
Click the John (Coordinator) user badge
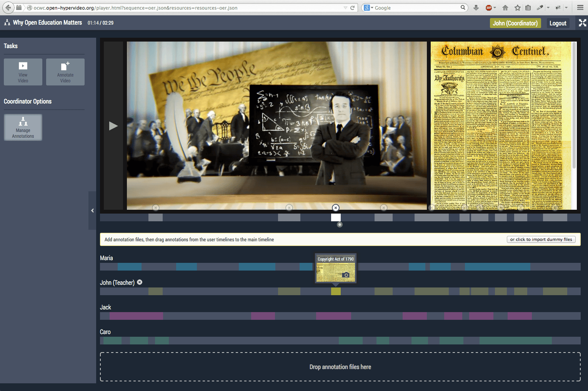[515, 23]
